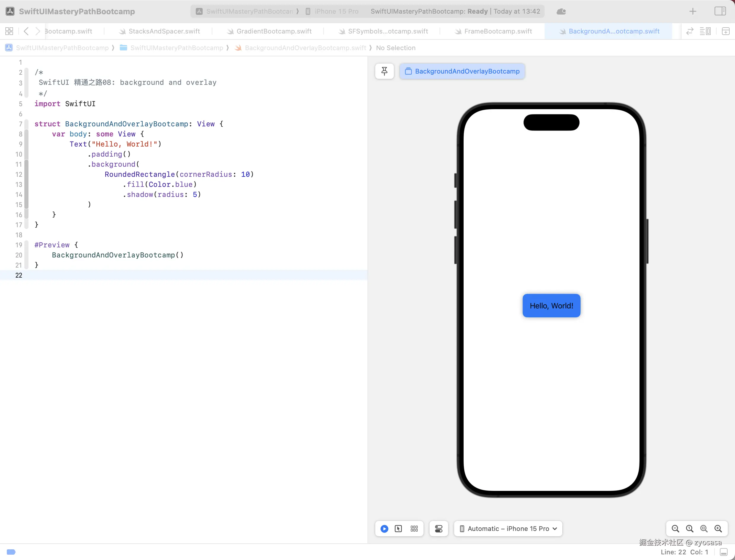Open Canvas Device Settings icon
The image size is (735, 560).
(438, 529)
